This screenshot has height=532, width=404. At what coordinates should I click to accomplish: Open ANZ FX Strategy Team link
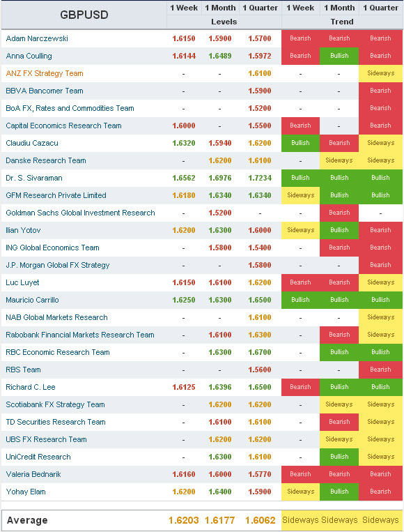pyautogui.click(x=45, y=73)
